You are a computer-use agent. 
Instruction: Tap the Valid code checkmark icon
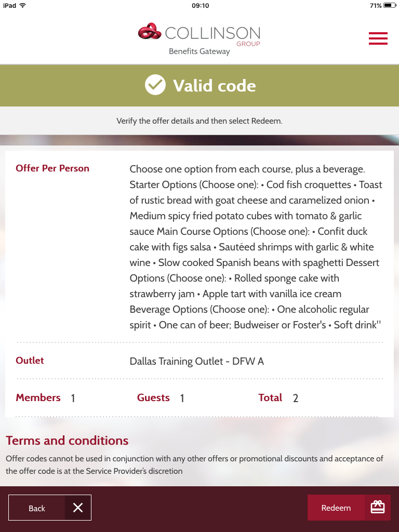155,85
